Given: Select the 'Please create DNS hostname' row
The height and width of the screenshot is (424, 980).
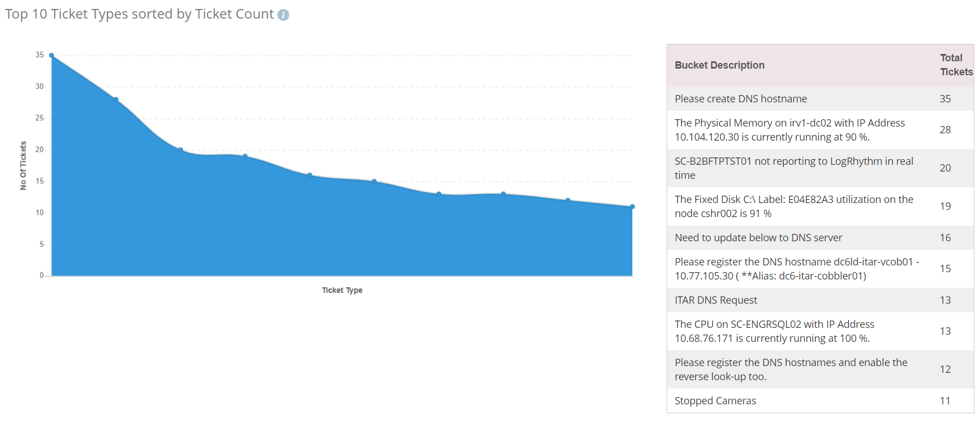Looking at the screenshot, I should 740,99.
